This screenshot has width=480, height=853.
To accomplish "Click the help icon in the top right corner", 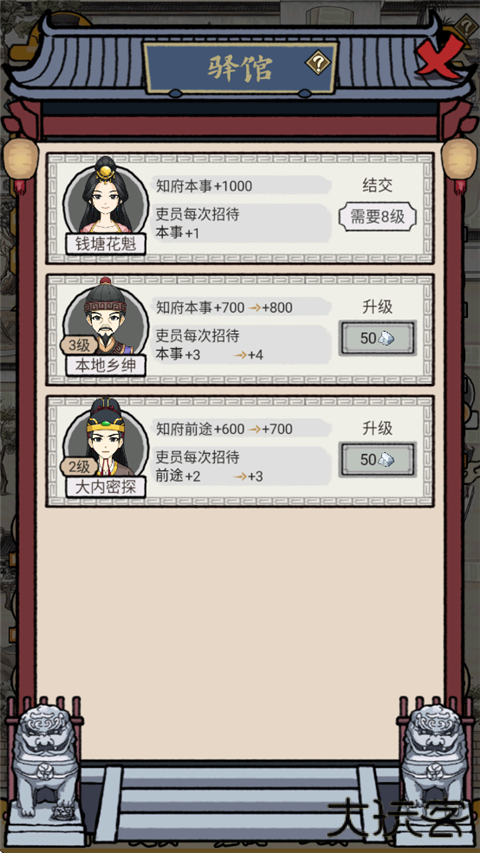I will [x=466, y=26].
